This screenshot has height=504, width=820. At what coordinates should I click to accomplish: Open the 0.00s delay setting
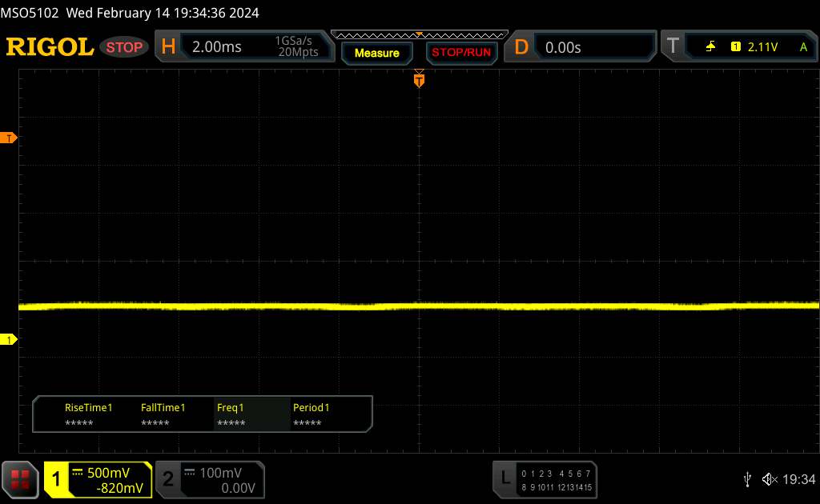[593, 47]
